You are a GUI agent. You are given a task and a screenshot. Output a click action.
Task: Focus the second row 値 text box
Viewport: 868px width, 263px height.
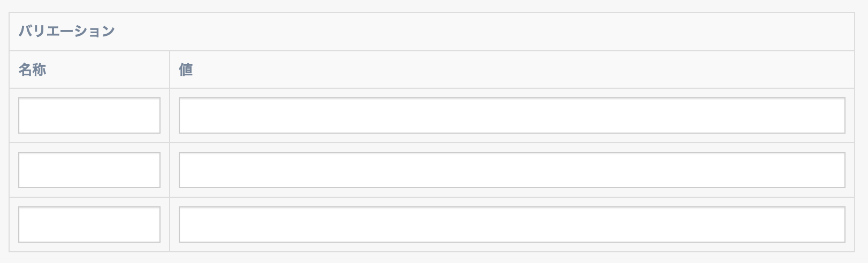(x=512, y=170)
